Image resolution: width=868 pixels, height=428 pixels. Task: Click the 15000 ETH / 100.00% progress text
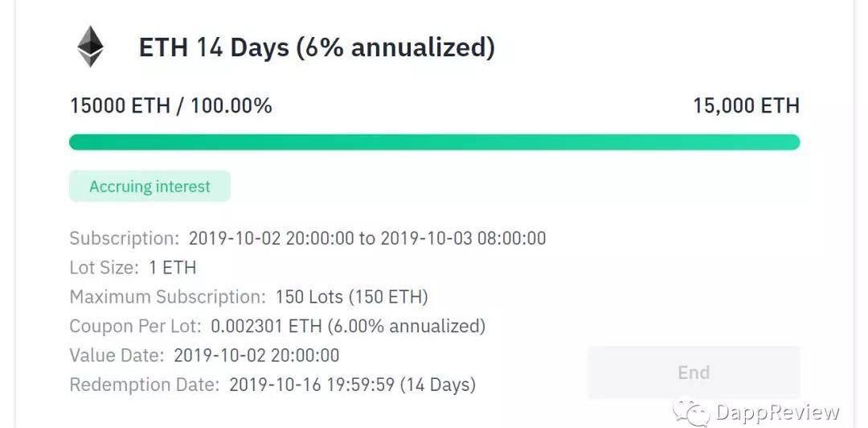tap(170, 105)
